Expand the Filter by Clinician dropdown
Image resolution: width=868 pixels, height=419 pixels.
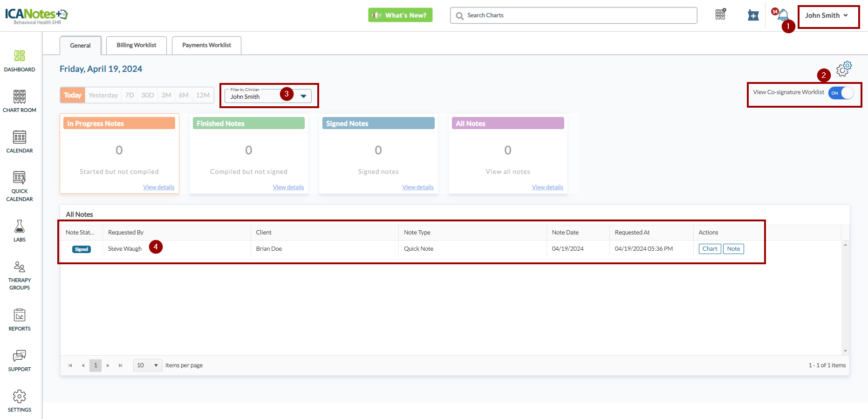(x=303, y=96)
